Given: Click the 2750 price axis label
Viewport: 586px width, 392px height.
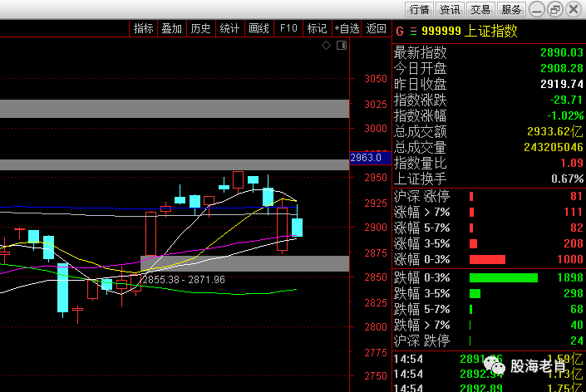Looking at the screenshot, I should tap(376, 376).
